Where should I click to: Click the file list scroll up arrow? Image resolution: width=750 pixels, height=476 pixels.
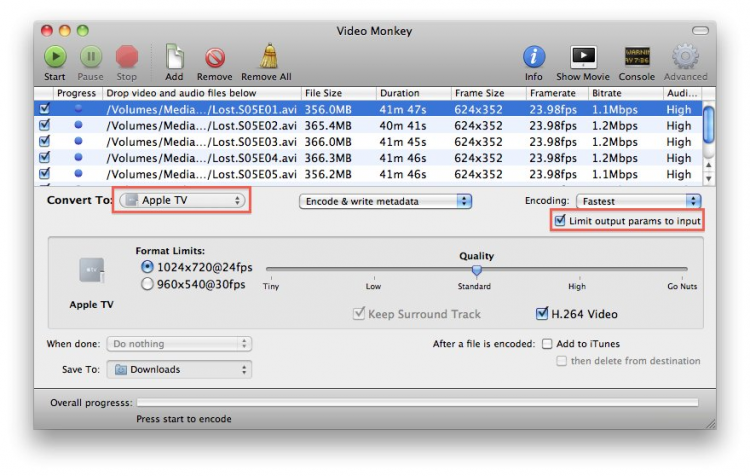point(708,165)
